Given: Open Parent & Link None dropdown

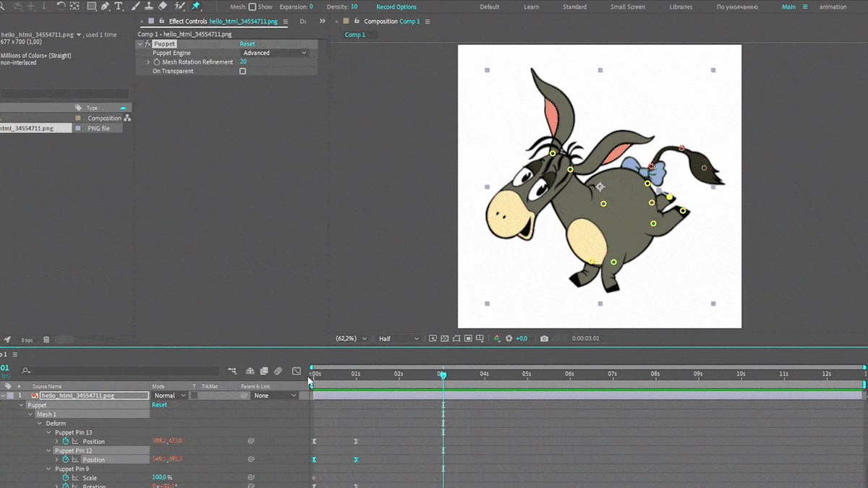Looking at the screenshot, I should point(275,395).
